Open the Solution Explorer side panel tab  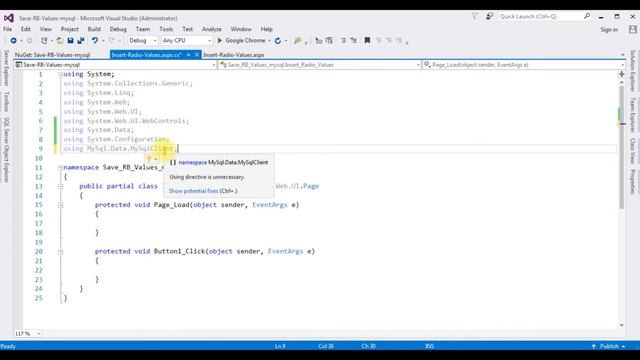pyautogui.click(x=633, y=71)
